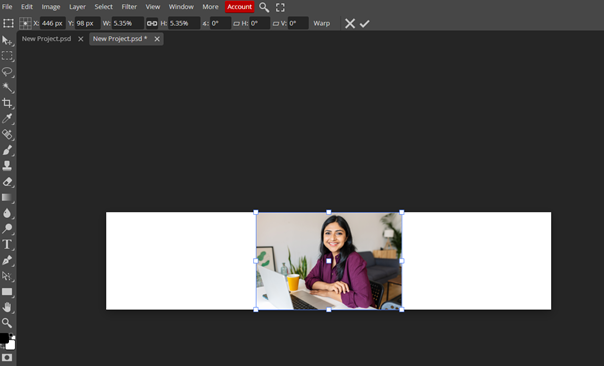
Task: Toggle Quick Mask mode icon
Action: 7,358
